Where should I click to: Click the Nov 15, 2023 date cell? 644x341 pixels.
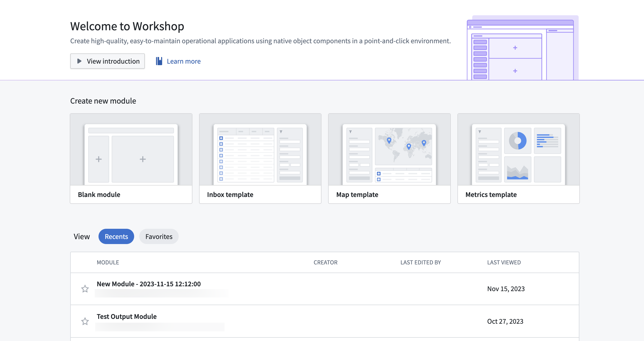click(506, 289)
